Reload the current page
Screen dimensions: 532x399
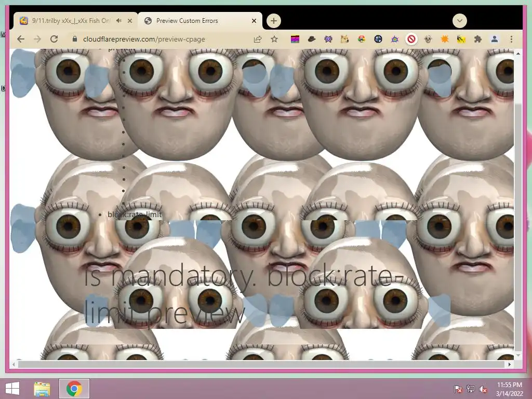[x=54, y=39]
